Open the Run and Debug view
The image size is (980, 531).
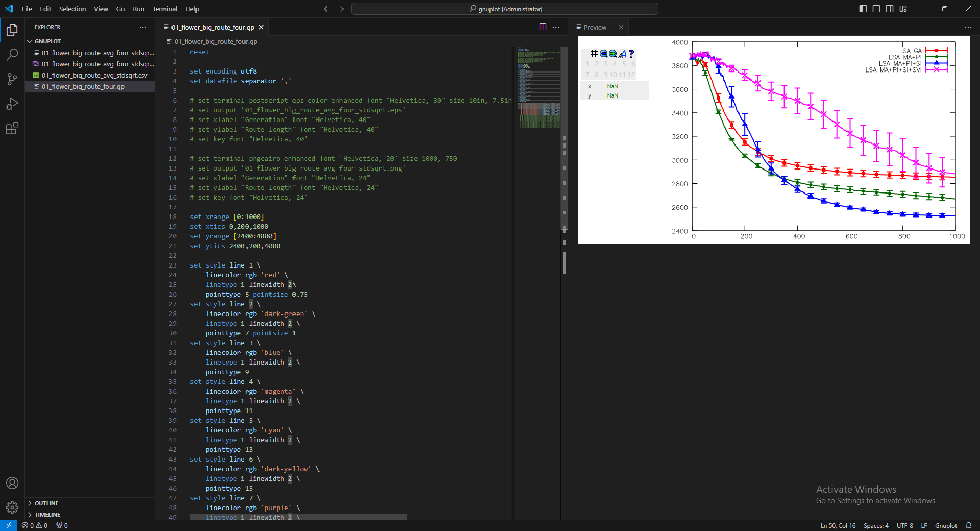12,104
